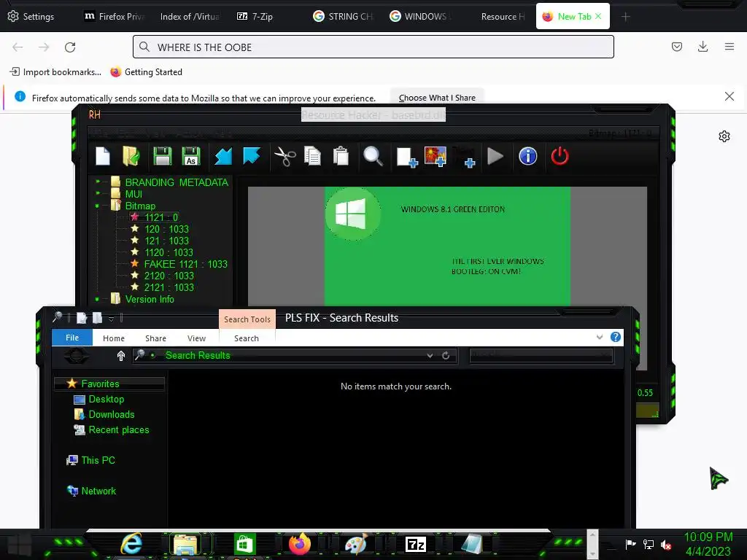Click the Dialog Menu add icon
This screenshot has height=560, width=747.
pyautogui.click(x=465, y=157)
